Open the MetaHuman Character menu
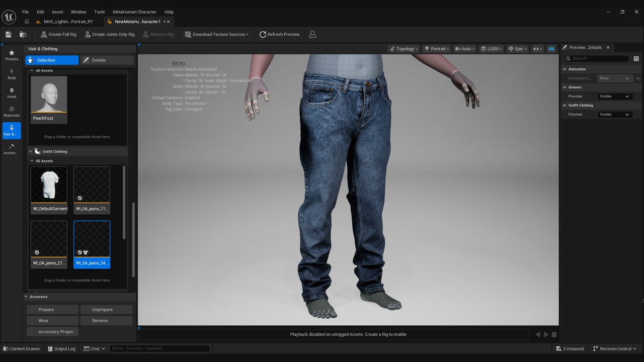This screenshot has height=362, width=644. (134, 12)
